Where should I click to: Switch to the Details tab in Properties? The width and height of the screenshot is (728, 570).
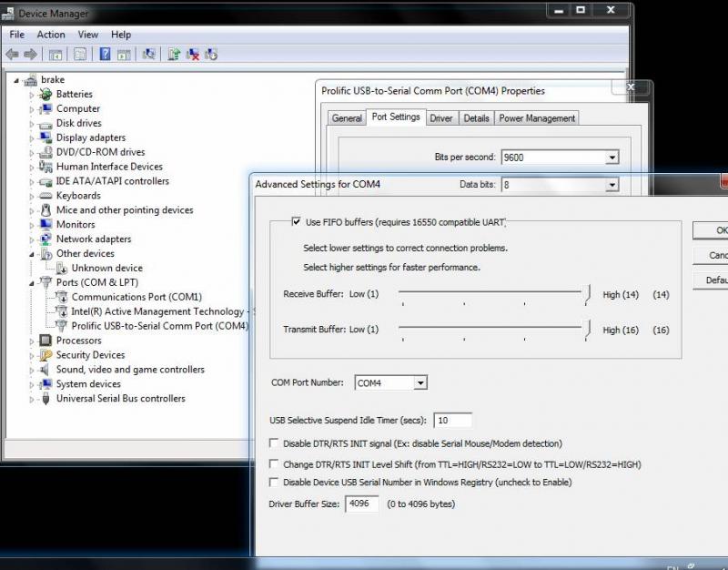[x=476, y=118]
